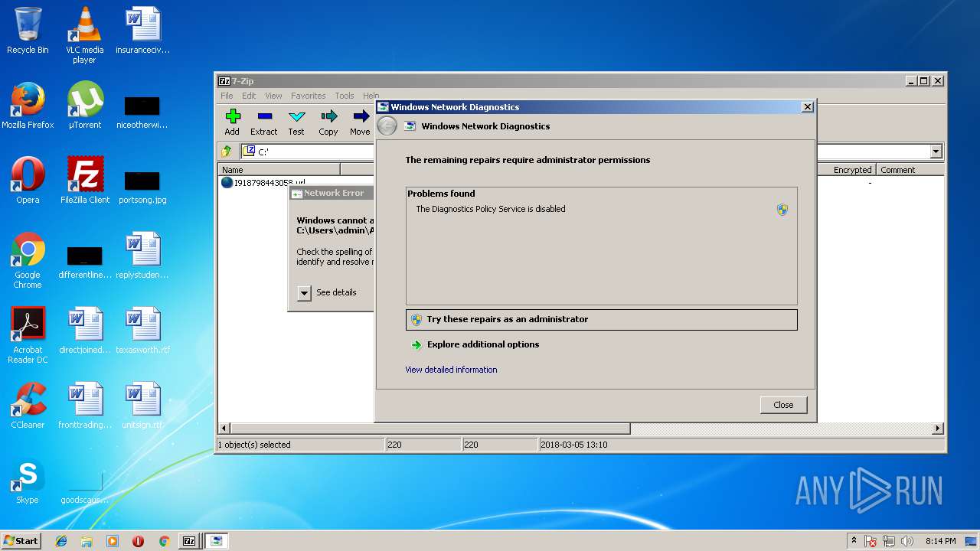This screenshot has width=980, height=551.
Task: Select The Diagnostics Policy Service is disabled entry
Action: point(491,209)
